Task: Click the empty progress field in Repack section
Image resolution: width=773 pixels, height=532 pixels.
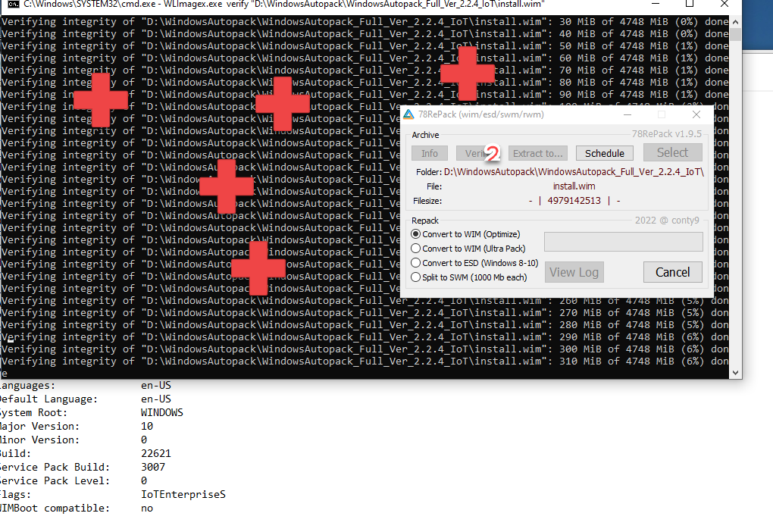Action: (x=623, y=242)
